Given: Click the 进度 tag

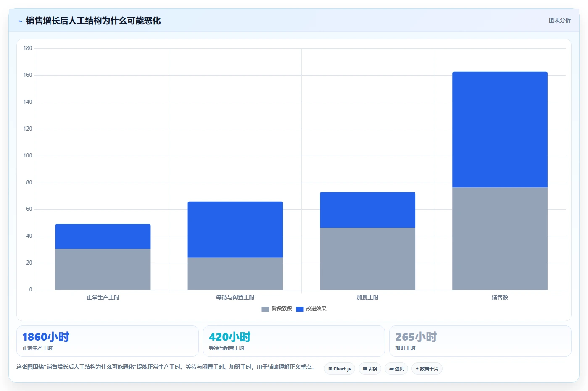Looking at the screenshot, I should (396, 369).
